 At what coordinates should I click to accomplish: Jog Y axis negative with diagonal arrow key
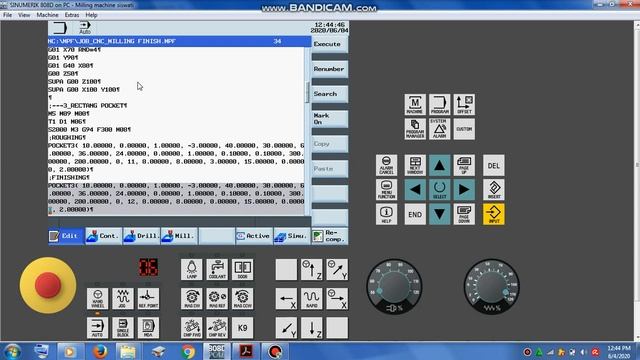286,328
